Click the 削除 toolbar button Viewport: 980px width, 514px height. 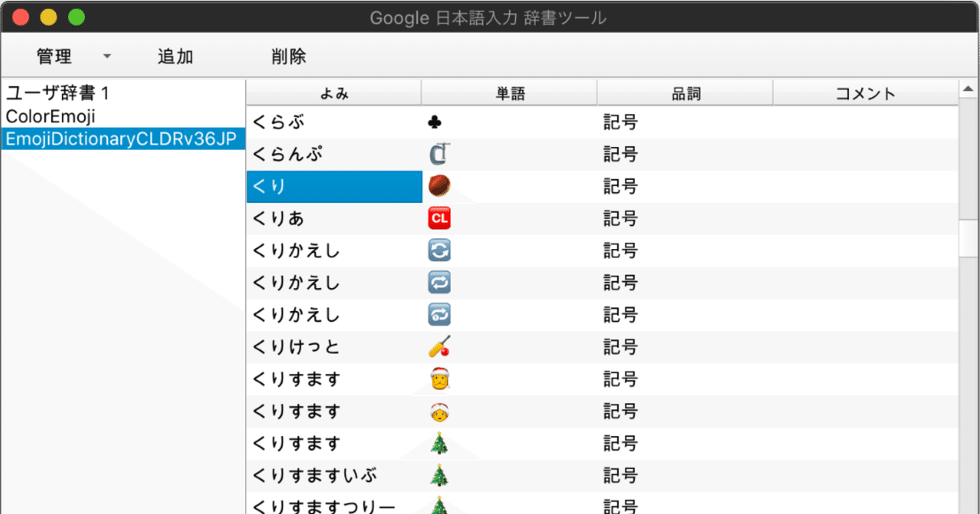tap(289, 56)
